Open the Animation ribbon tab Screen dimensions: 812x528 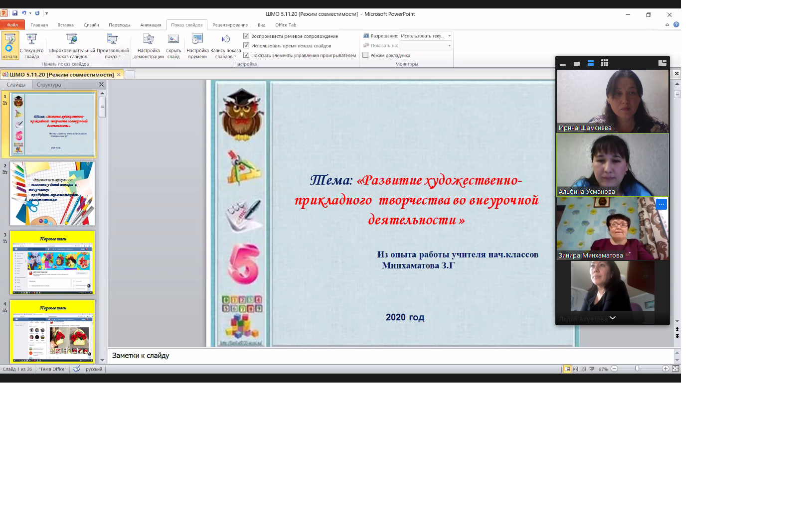pyautogui.click(x=151, y=25)
